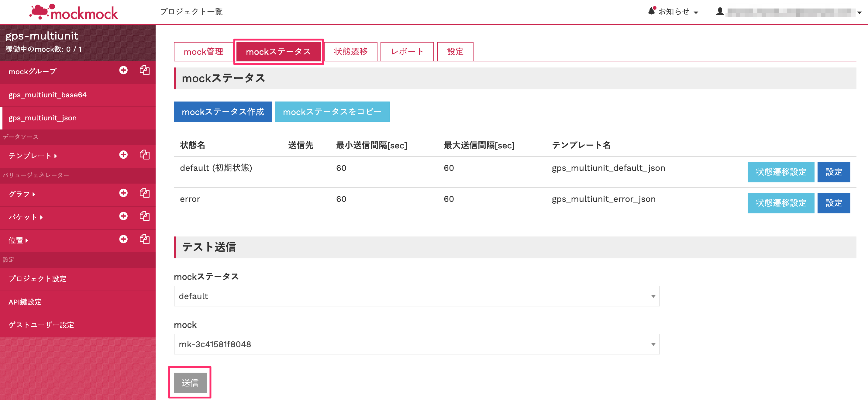Open the mockステータス select dropdown

[416, 296]
